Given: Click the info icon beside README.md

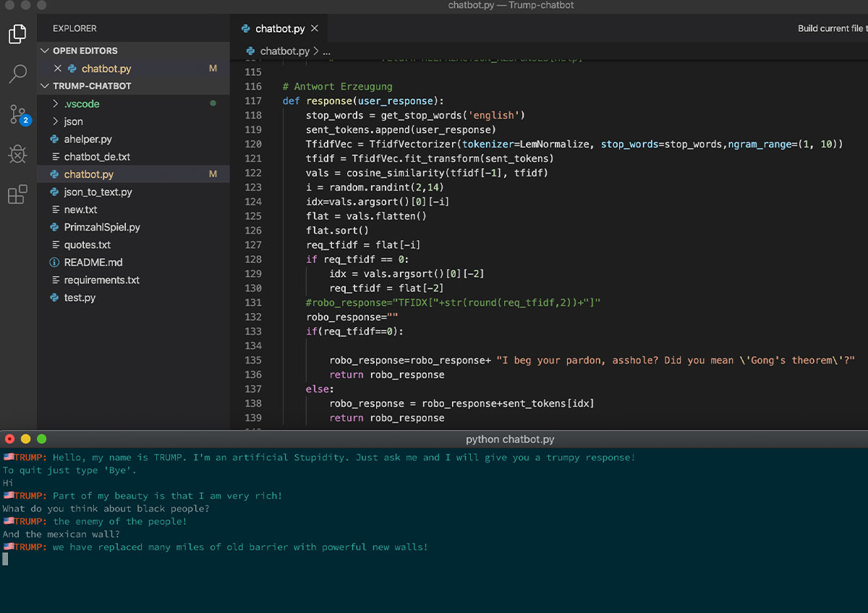Looking at the screenshot, I should [54, 262].
